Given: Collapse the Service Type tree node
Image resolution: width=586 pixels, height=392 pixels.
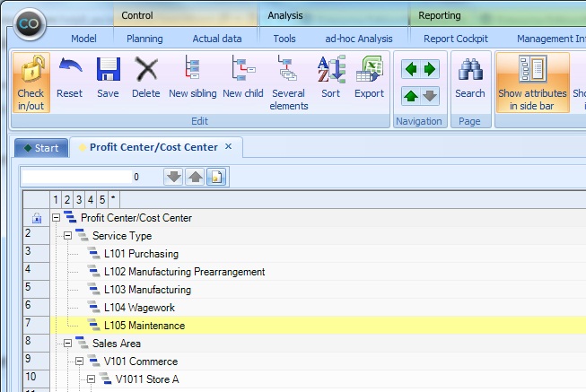Looking at the screenshot, I should (x=67, y=235).
